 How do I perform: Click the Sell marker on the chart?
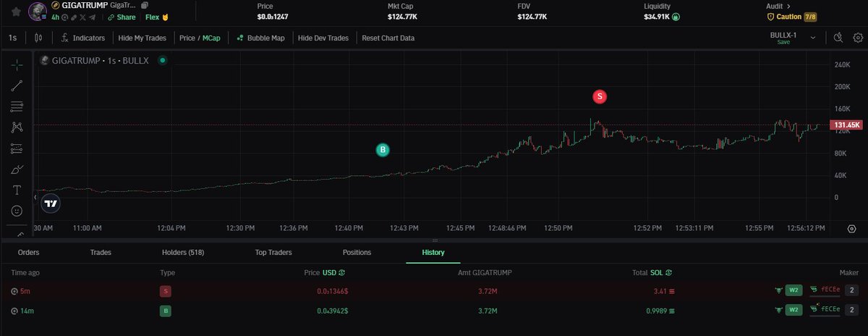[x=599, y=96]
